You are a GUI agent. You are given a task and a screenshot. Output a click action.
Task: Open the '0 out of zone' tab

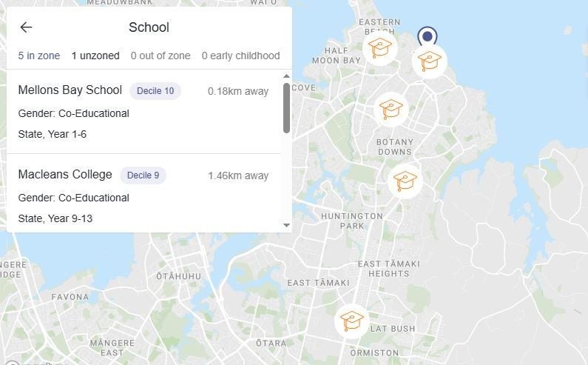click(160, 56)
